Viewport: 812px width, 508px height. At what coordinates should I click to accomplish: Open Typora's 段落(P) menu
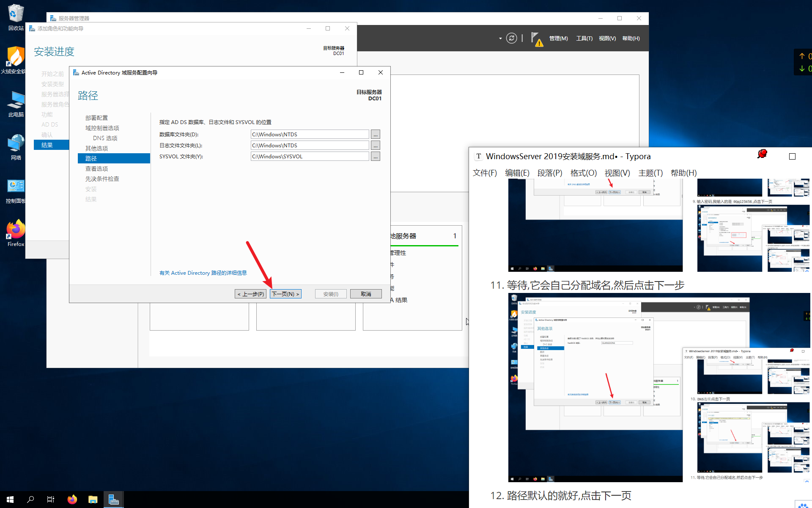pos(549,173)
